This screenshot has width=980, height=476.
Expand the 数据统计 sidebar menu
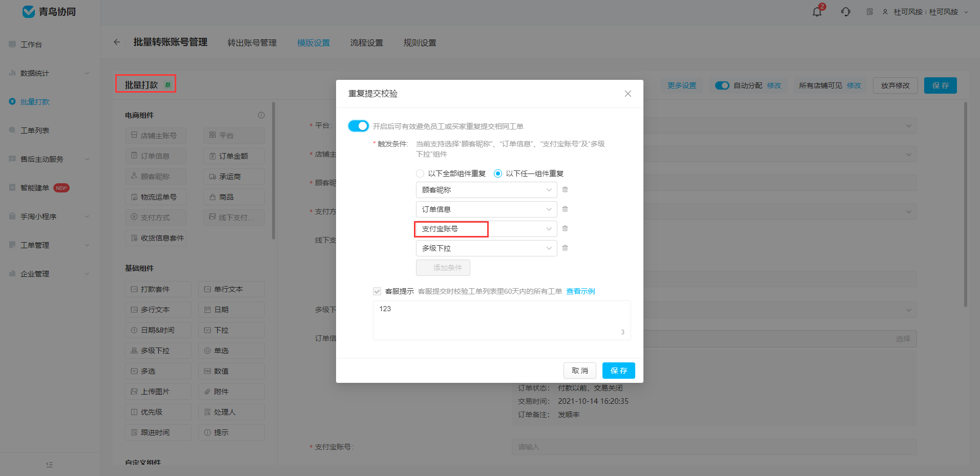pyautogui.click(x=50, y=73)
